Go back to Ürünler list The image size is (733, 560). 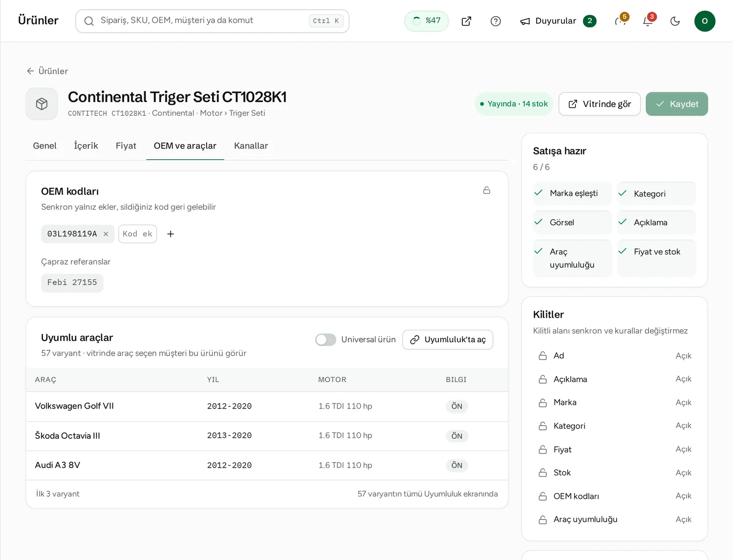47,71
